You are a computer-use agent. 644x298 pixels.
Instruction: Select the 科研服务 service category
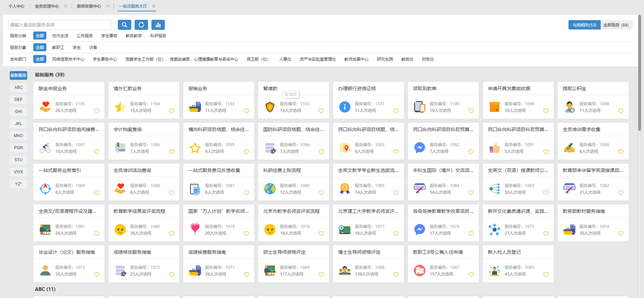158,36
